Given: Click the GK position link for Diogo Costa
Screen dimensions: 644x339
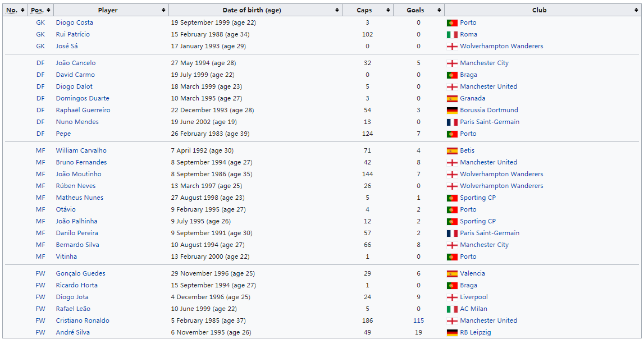Looking at the screenshot, I should (x=40, y=22).
